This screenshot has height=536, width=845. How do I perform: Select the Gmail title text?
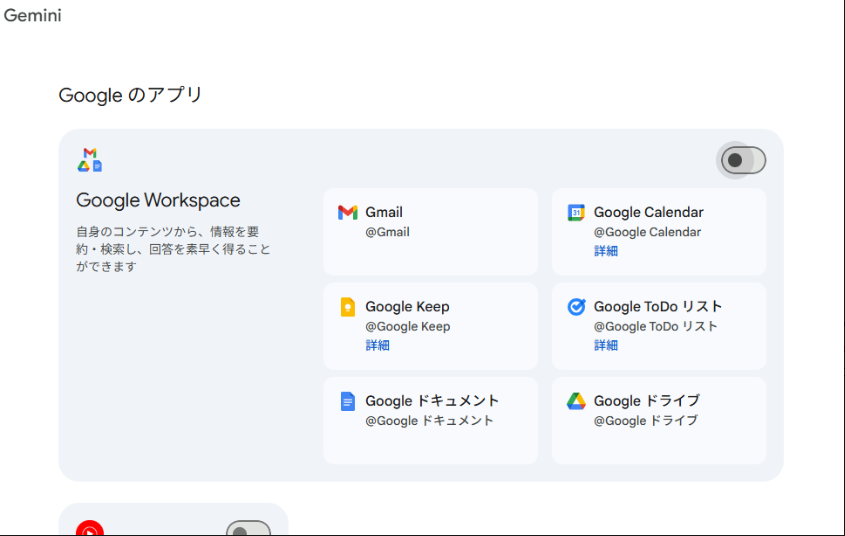pos(384,212)
